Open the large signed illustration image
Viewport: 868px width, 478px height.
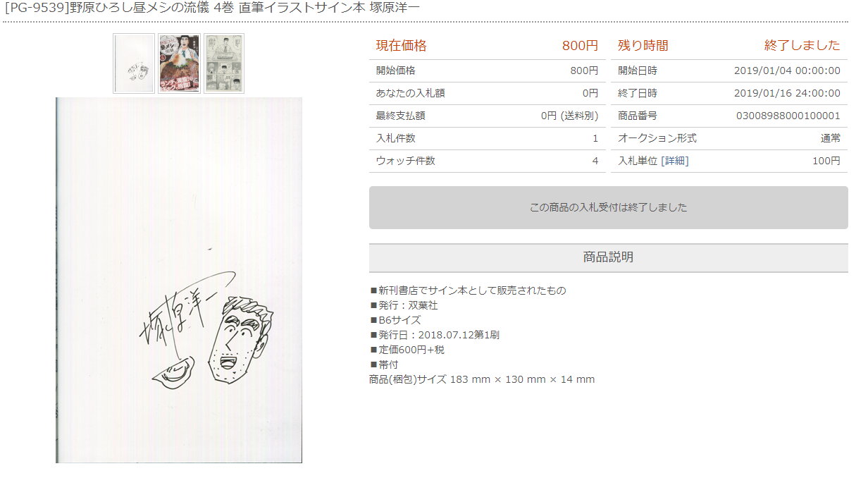[x=179, y=280]
